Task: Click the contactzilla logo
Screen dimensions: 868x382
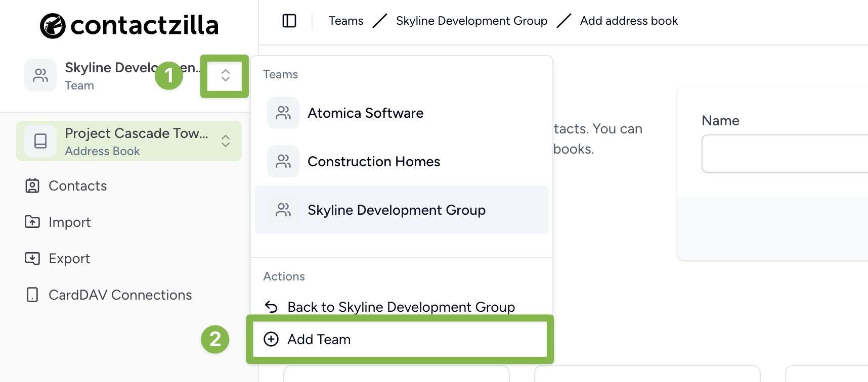Action: tap(129, 25)
